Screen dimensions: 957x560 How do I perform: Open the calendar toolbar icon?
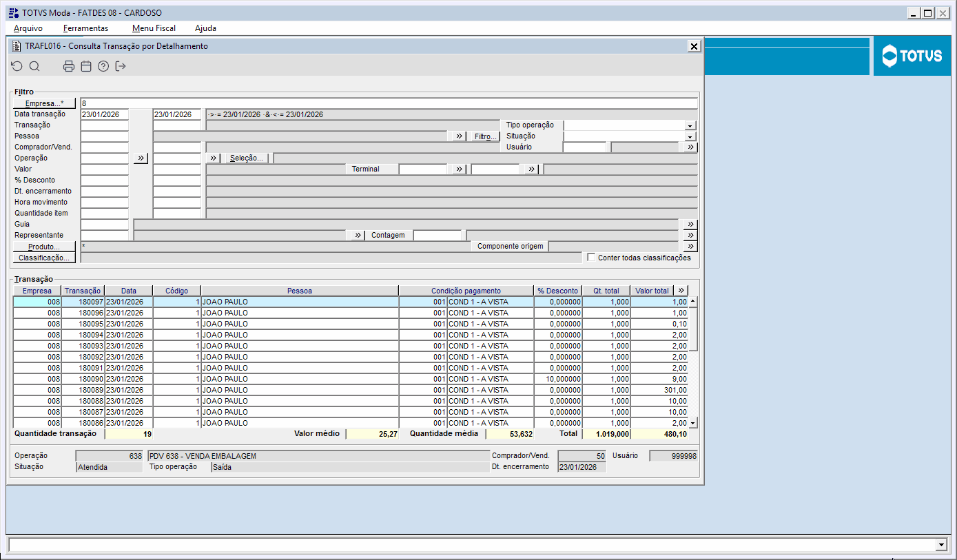(86, 66)
